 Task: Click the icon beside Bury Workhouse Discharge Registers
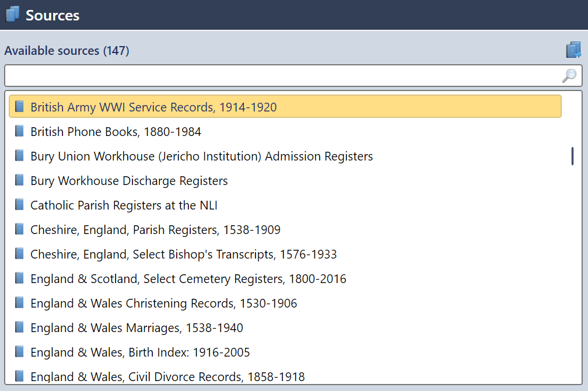(x=19, y=180)
